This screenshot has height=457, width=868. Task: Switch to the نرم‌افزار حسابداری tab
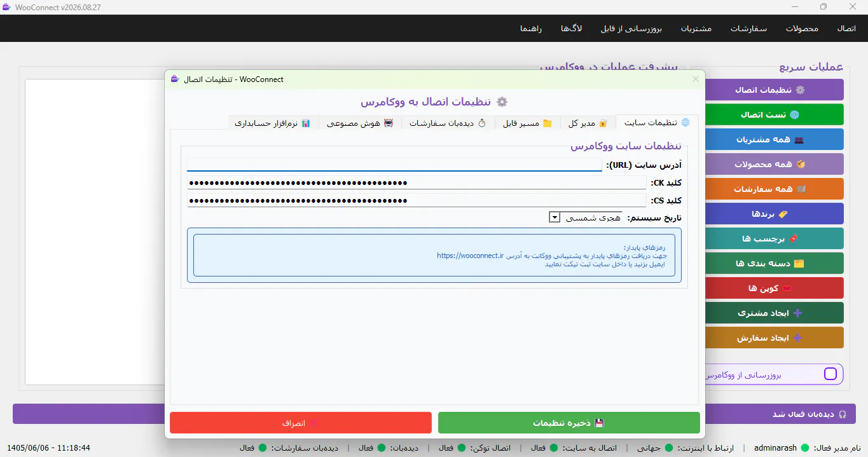tap(272, 123)
